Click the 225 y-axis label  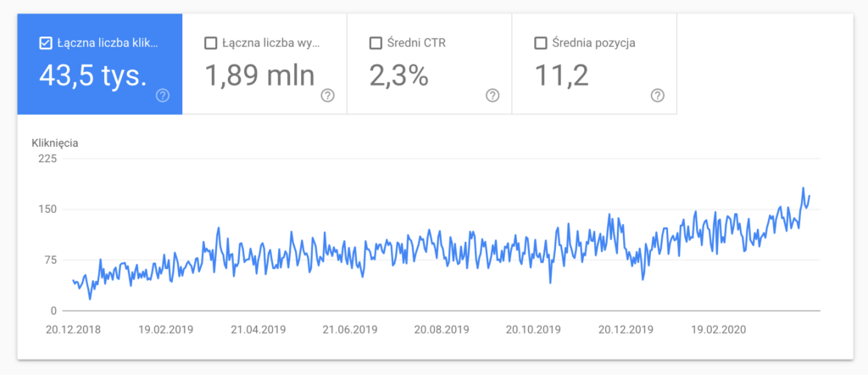(x=47, y=159)
